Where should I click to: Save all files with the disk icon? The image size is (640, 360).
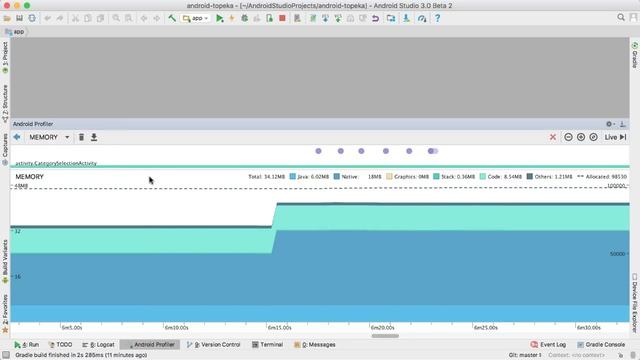19,18
